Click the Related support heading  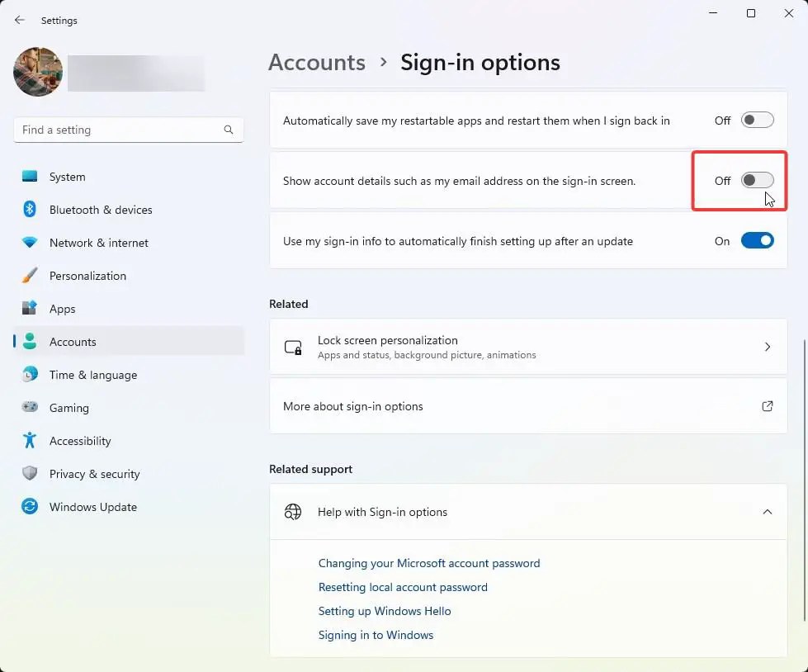coord(310,469)
